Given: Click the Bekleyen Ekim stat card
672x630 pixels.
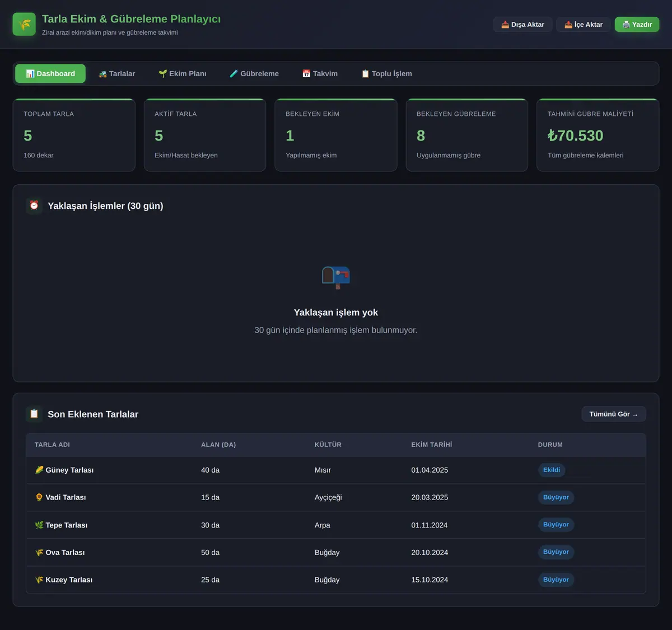Looking at the screenshot, I should coord(336,135).
